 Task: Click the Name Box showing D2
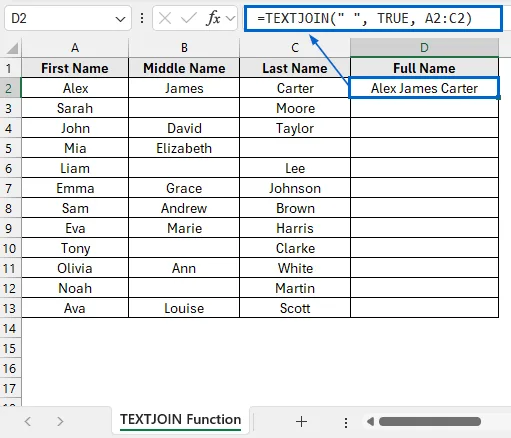68,18
